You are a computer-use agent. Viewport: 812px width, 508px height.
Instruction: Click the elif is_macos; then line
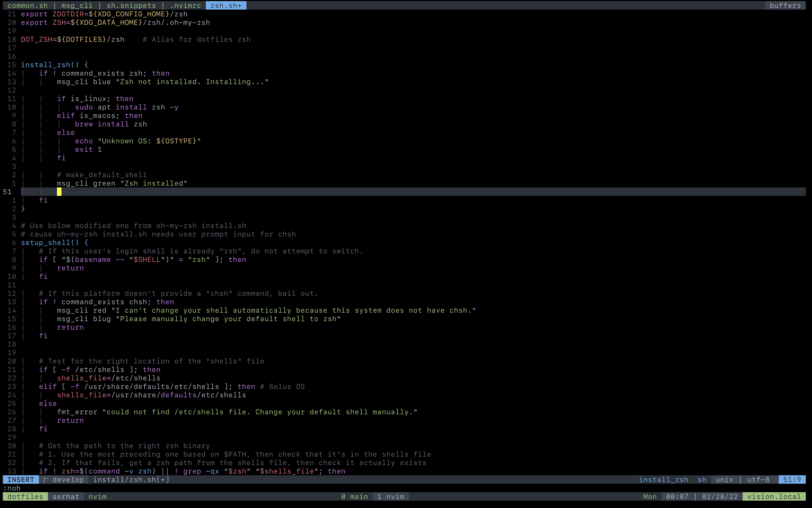coord(100,116)
